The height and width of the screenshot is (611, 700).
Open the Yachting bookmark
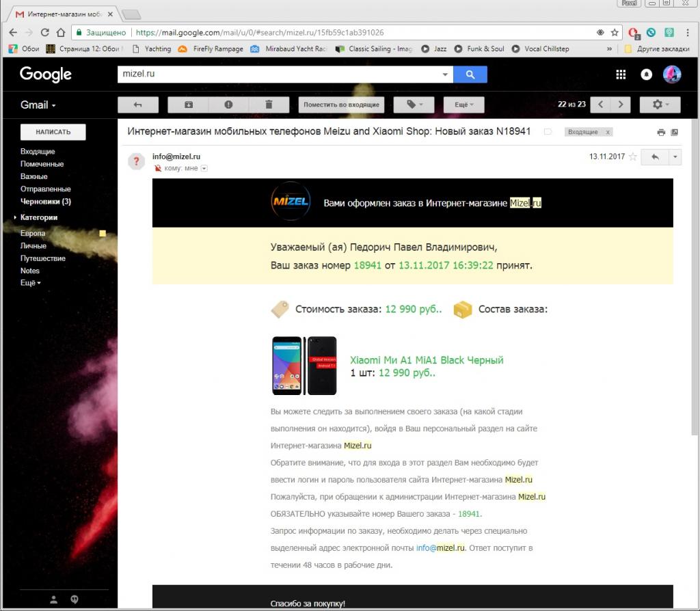pyautogui.click(x=152, y=49)
